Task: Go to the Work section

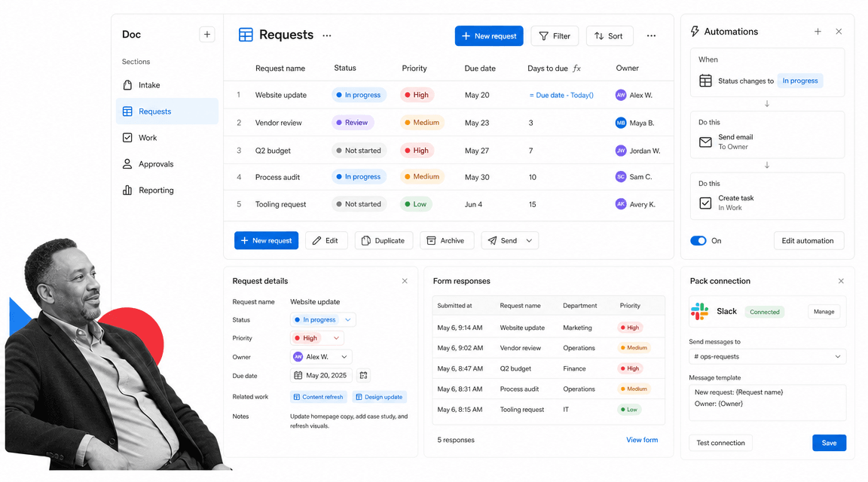Action: [x=167, y=138]
